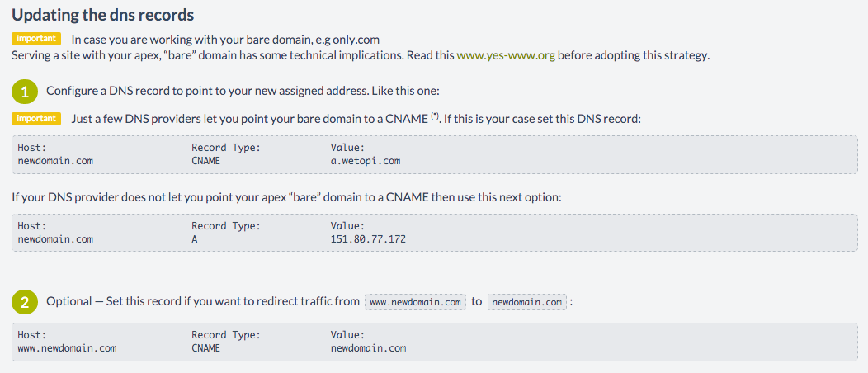Click the CNAME footnote asterisk marker
The width and height of the screenshot is (868, 373).
pos(435,116)
